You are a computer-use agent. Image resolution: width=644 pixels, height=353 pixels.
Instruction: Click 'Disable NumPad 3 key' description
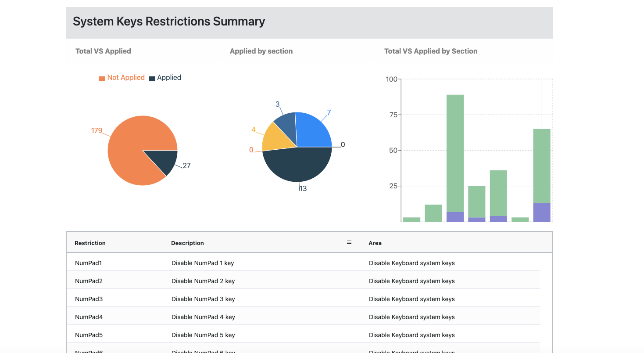coord(203,299)
